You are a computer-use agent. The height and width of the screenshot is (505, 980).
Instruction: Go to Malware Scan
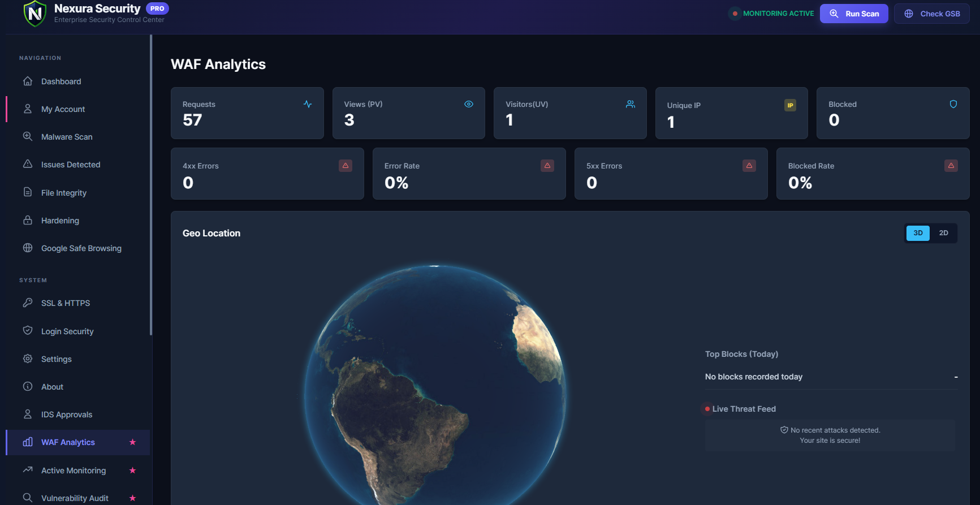point(78,137)
